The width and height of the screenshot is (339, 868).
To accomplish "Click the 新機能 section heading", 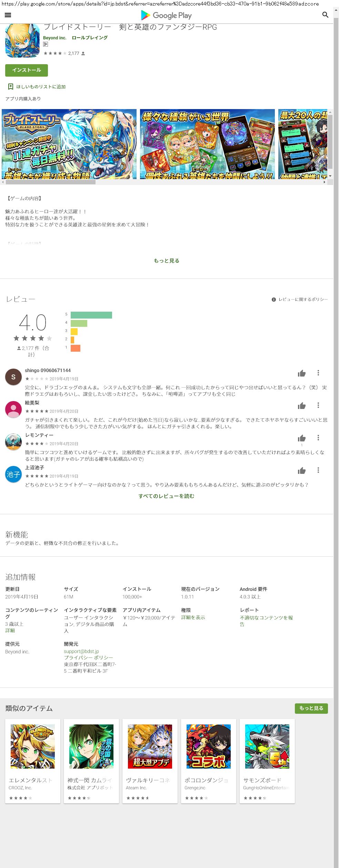I will point(17,535).
